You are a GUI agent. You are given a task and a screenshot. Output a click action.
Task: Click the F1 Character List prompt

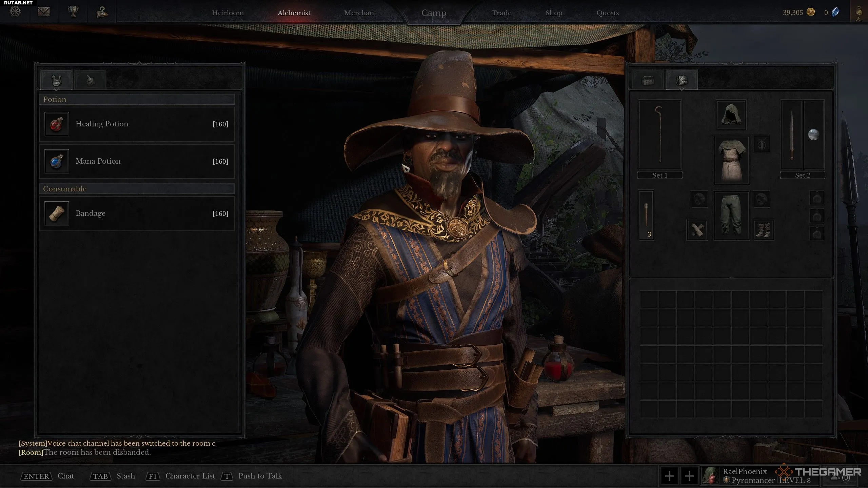[x=180, y=476]
